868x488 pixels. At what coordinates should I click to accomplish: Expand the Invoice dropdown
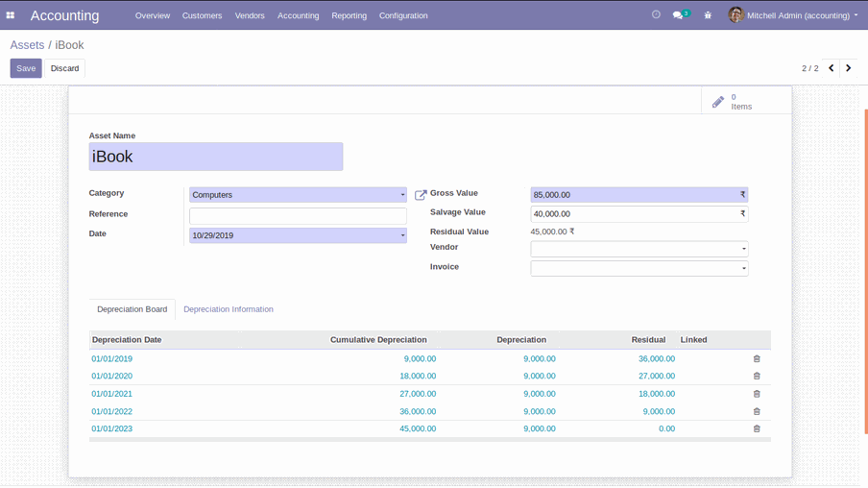tap(639, 269)
